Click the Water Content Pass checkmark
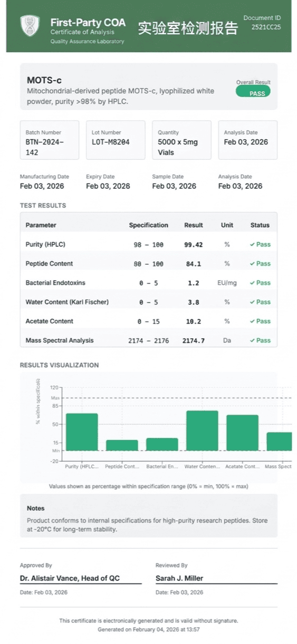The height and width of the screenshot is (644, 297). point(252,302)
